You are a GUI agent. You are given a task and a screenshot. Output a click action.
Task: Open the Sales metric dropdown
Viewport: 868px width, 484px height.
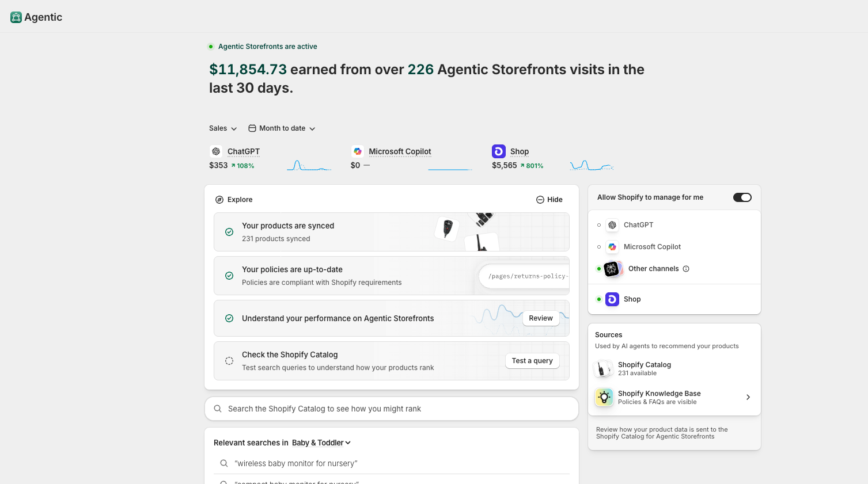(223, 128)
